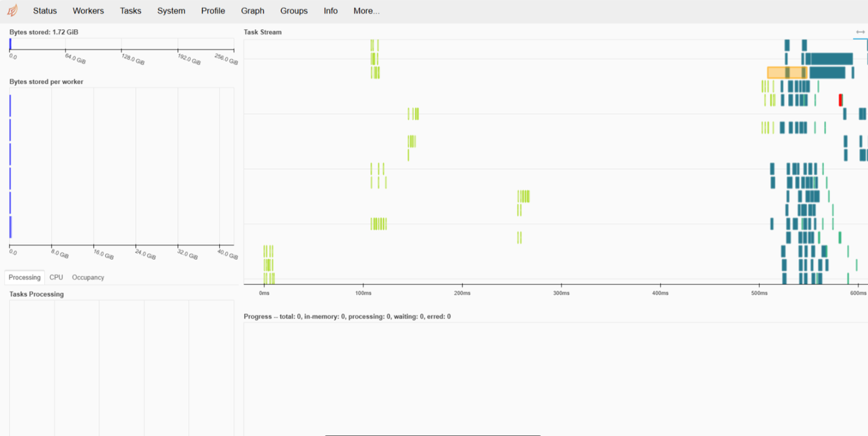Image resolution: width=868 pixels, height=436 pixels.
Task: Click the Dask logo icon
Action: click(x=12, y=11)
